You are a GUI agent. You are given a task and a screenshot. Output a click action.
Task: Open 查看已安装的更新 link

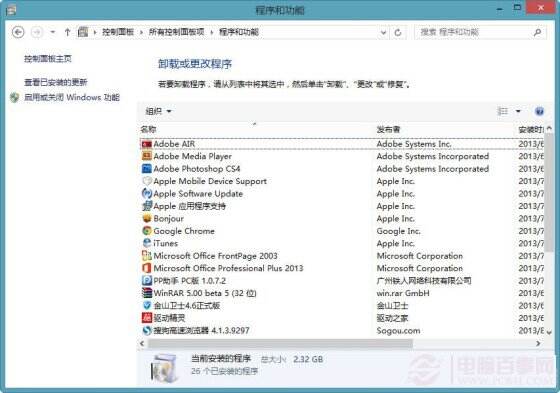point(56,82)
